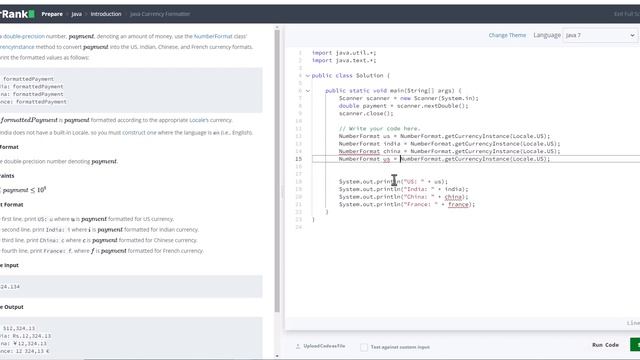Follow the NumberFormat class link

pyautogui.click(x=213, y=36)
